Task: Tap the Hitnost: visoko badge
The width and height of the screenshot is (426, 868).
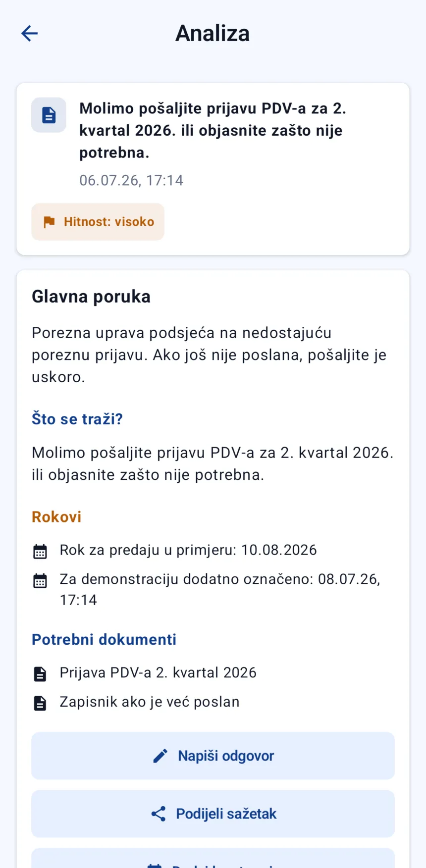Action: click(x=98, y=222)
